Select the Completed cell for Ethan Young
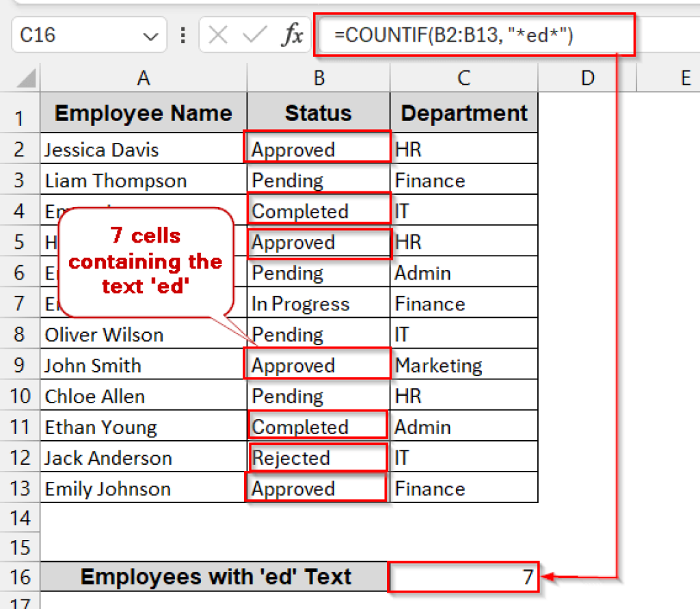 pos(319,426)
